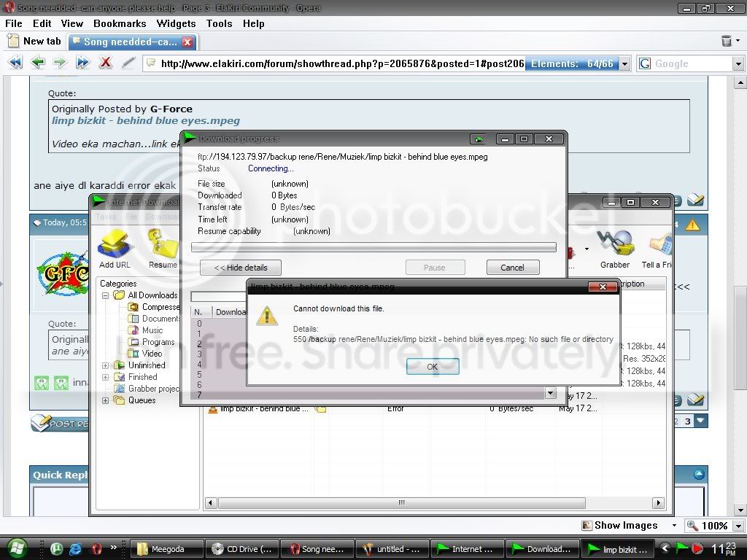The image size is (747, 560).
Task: Select Compressed category in IDM tree
Action: (x=160, y=307)
